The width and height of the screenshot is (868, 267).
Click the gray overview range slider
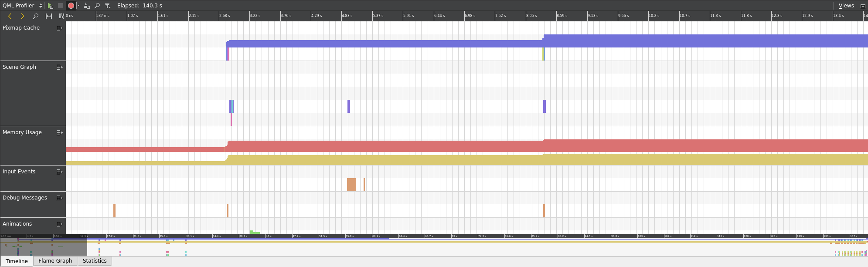pos(44,246)
